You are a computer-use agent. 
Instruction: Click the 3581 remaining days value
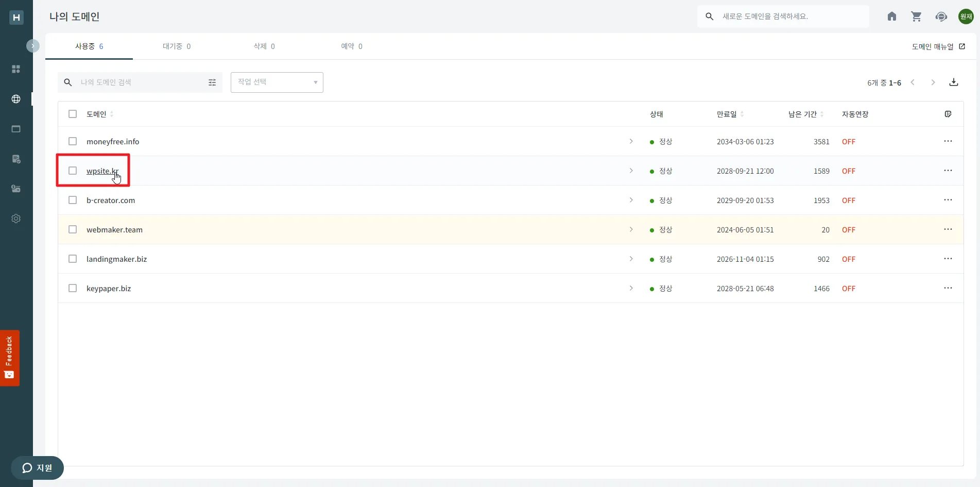coord(821,142)
